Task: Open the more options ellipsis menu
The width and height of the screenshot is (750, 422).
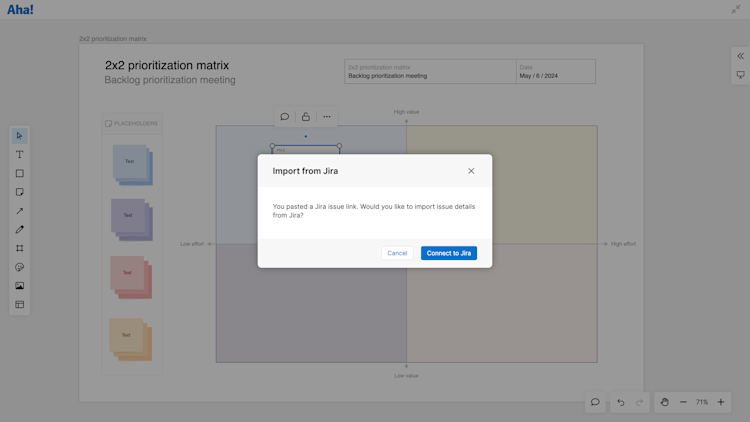Action: click(x=327, y=117)
